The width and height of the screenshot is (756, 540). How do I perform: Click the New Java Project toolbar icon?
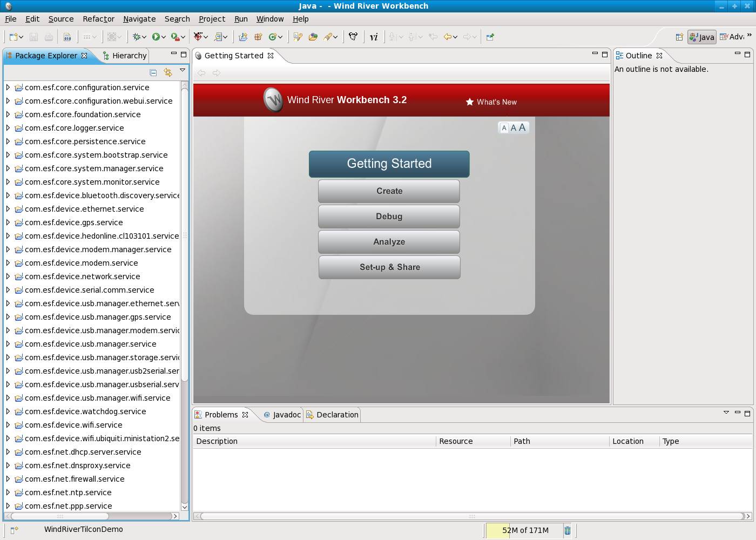[243, 37]
